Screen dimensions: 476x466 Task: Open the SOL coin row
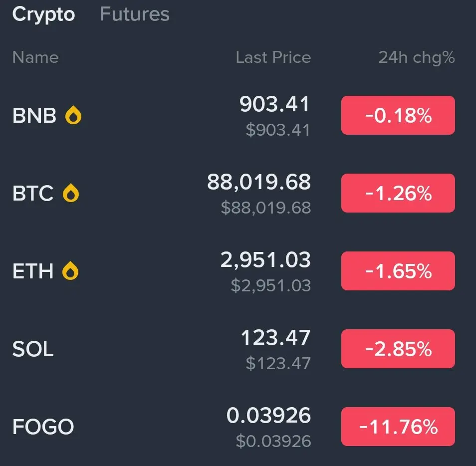pos(32,349)
